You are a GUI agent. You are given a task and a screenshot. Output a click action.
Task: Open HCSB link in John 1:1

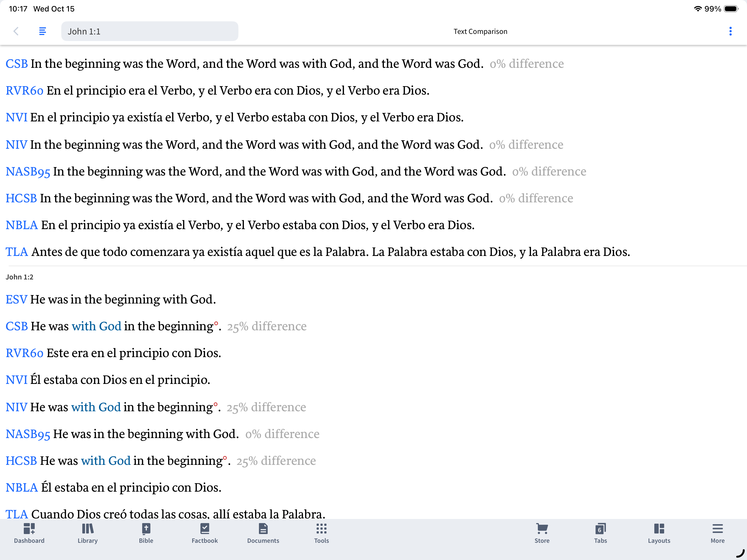[x=21, y=198]
